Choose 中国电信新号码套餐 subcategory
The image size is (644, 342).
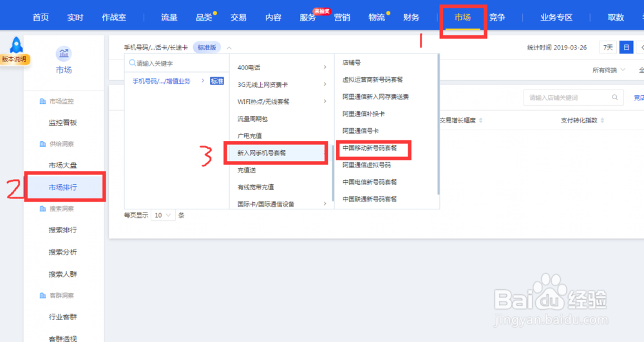point(370,182)
